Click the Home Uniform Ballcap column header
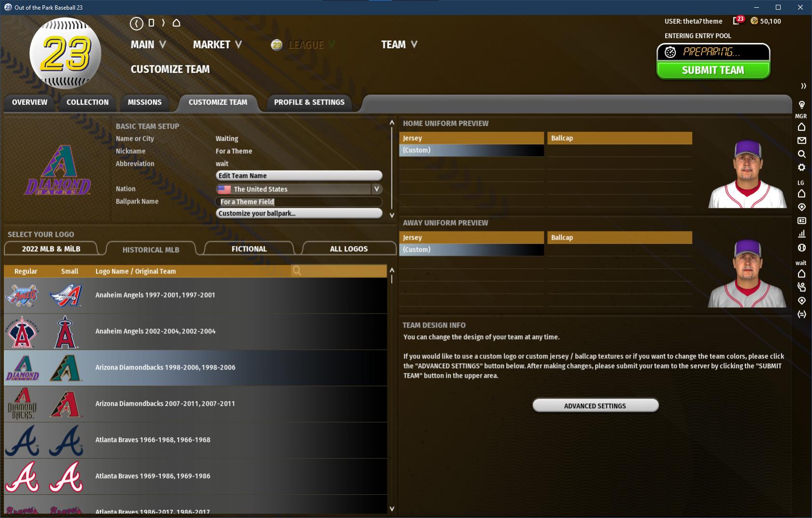 pyautogui.click(x=619, y=138)
